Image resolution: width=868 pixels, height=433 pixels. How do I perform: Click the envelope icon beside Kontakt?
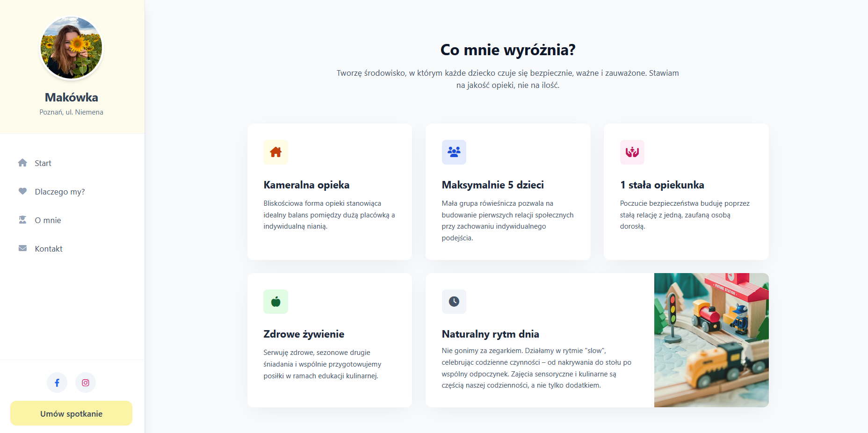click(22, 248)
